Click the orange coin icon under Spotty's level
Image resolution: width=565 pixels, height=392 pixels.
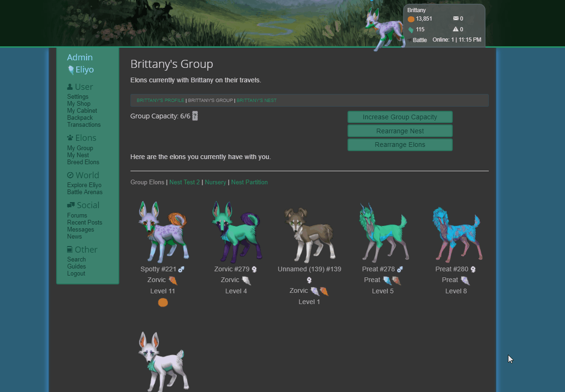coord(163,302)
